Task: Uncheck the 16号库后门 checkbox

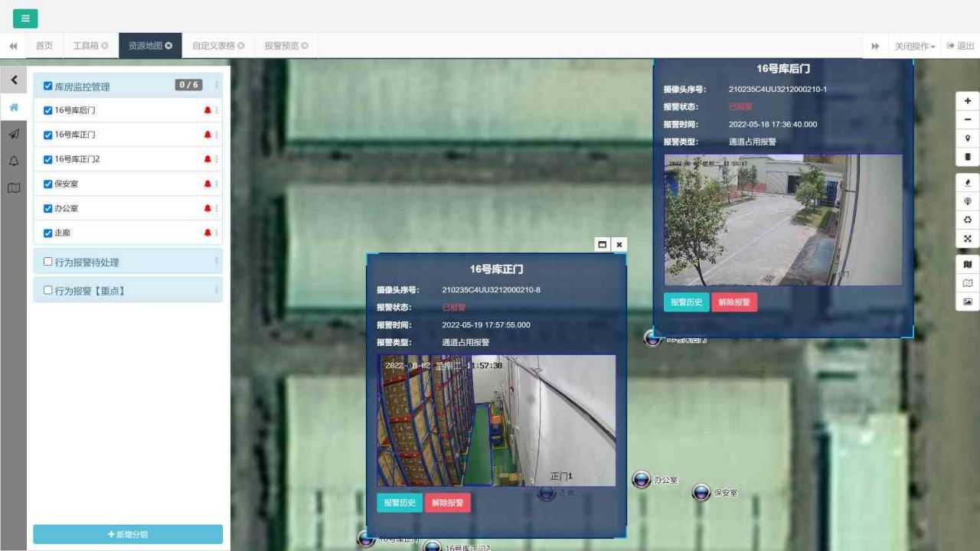Action: coord(48,110)
